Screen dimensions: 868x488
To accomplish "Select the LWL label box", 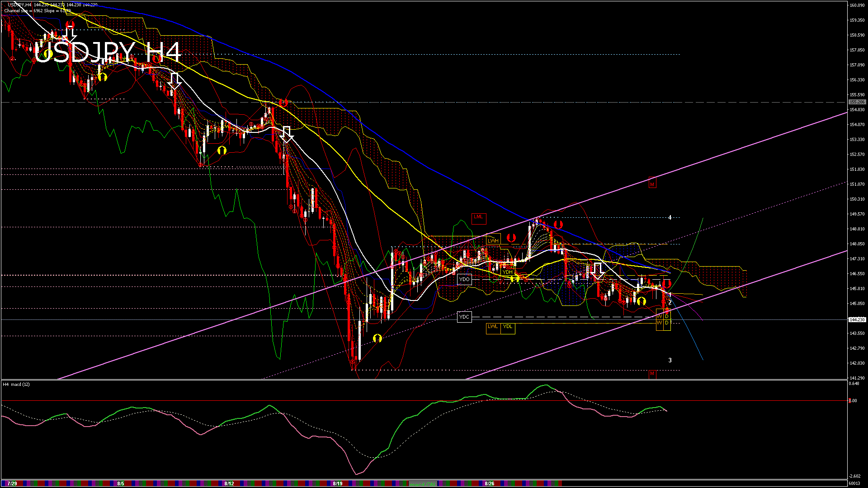I will click(x=493, y=327).
